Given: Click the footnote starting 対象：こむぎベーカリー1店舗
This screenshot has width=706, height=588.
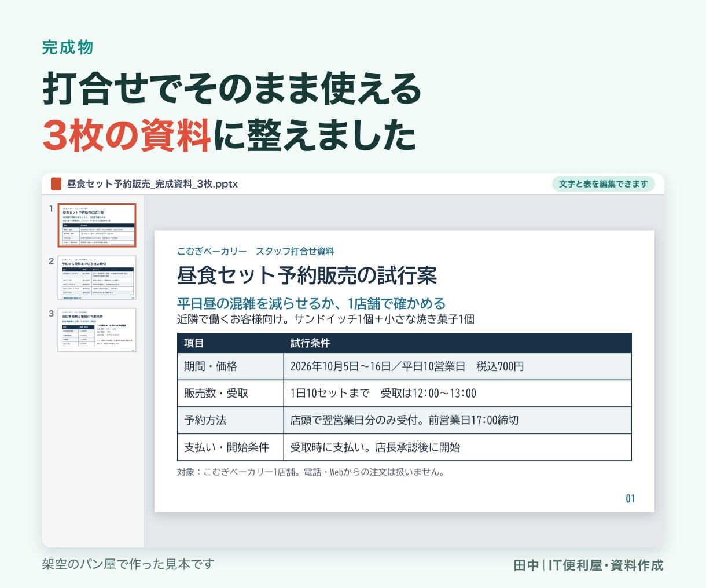Looking at the screenshot, I should click(311, 472).
